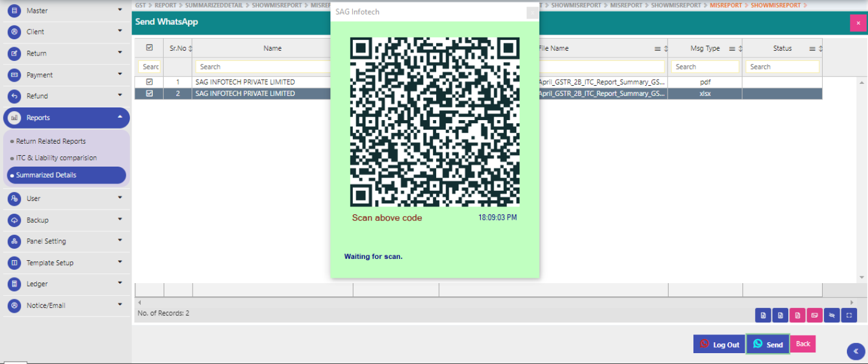Uncheck the checkbox for row 1
Image resolution: width=868 pixels, height=364 pixels.
pyautogui.click(x=149, y=82)
